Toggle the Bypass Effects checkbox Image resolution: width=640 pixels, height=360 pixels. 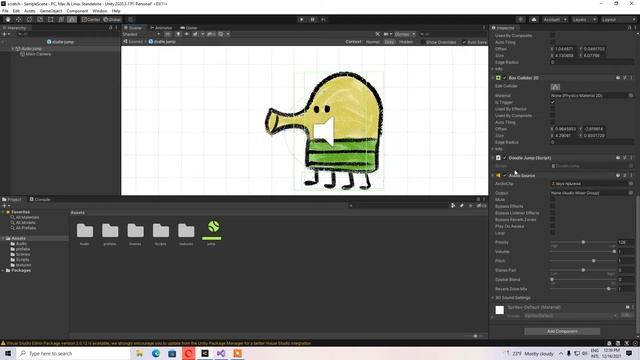[x=553, y=206]
